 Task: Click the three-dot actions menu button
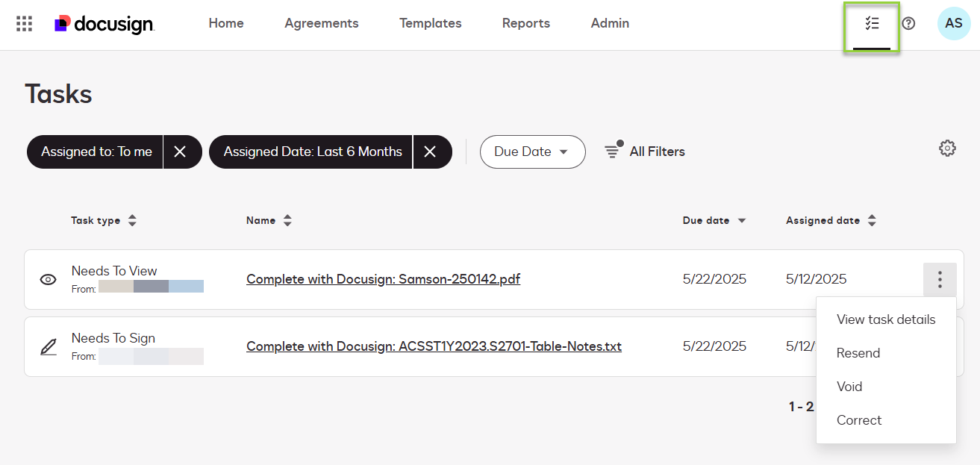pos(940,280)
